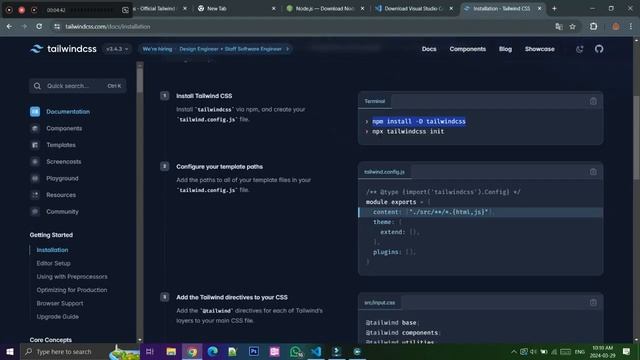Toggle the dark mode theme switcher
The image size is (640, 360).
click(x=579, y=49)
